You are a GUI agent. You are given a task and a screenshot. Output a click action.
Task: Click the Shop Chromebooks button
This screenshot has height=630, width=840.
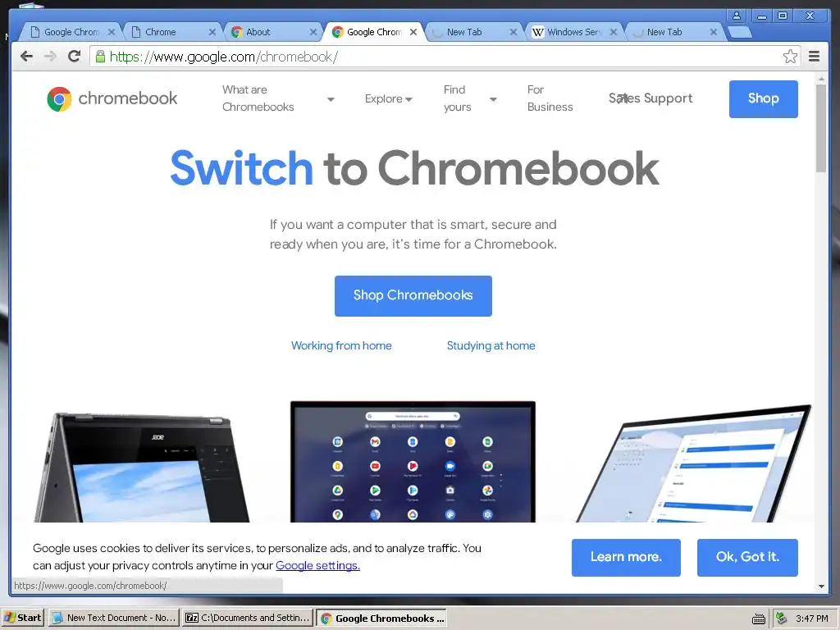pos(413,295)
